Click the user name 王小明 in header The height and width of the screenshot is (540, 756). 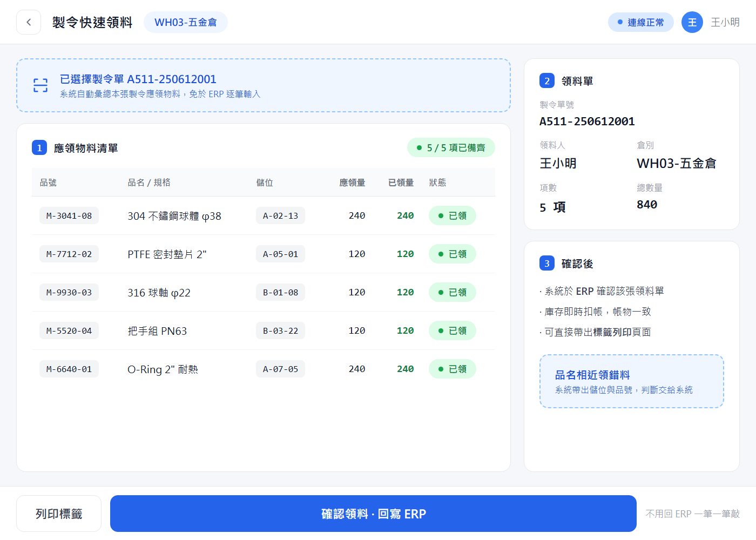pos(725,22)
